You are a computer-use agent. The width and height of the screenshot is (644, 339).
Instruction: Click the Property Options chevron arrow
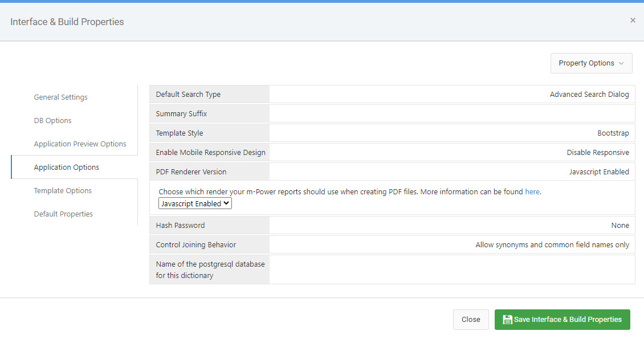[x=621, y=63]
